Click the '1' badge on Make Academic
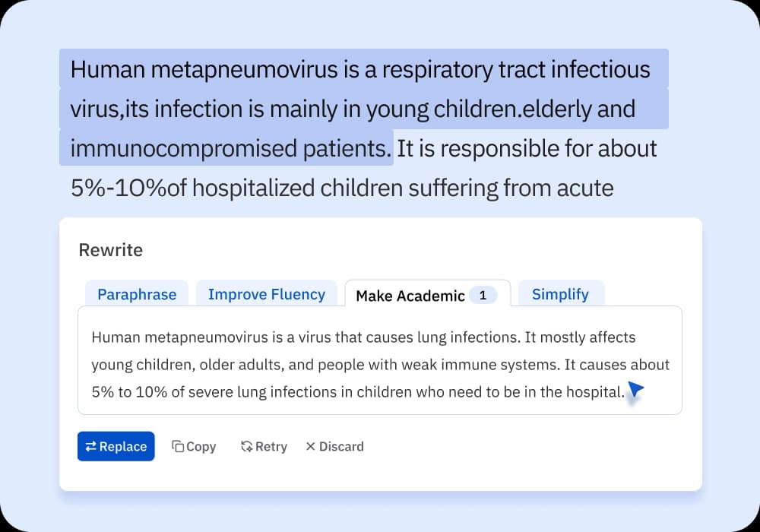This screenshot has width=760, height=532. pyautogui.click(x=483, y=295)
